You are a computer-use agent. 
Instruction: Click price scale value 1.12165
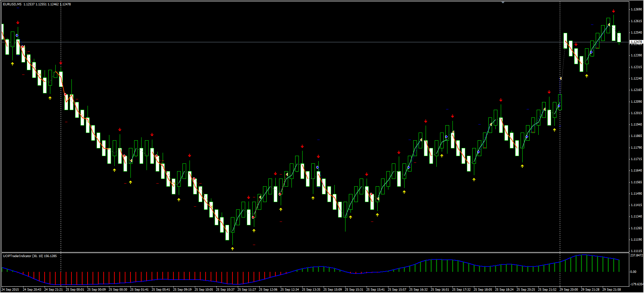click(x=636, y=90)
